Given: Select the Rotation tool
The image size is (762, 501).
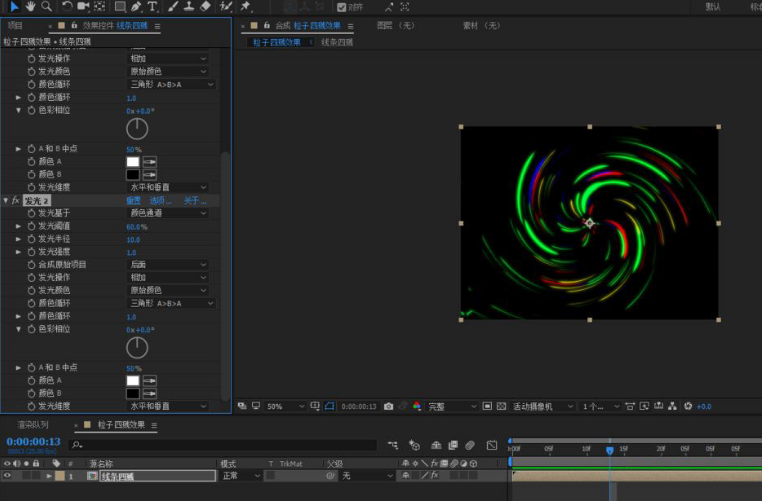Looking at the screenshot, I should point(67,6).
